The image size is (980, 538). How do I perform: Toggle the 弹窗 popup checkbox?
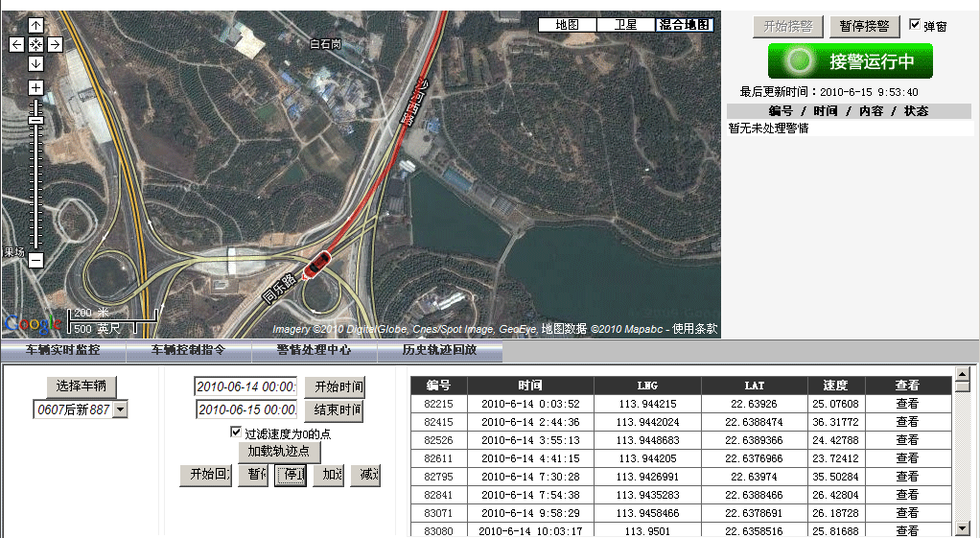915,25
